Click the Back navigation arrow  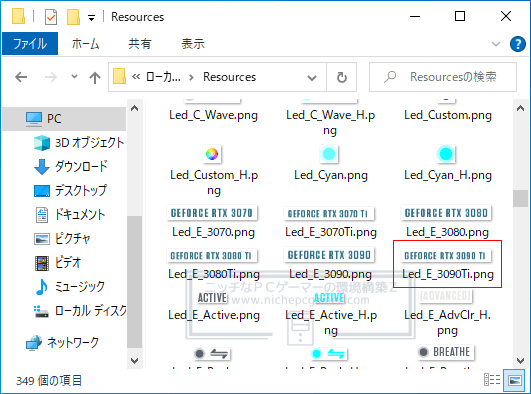21,77
